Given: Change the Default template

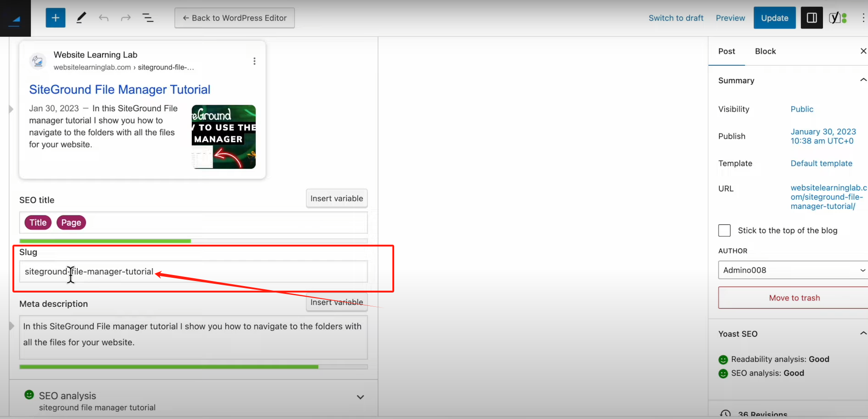Looking at the screenshot, I should [822, 163].
